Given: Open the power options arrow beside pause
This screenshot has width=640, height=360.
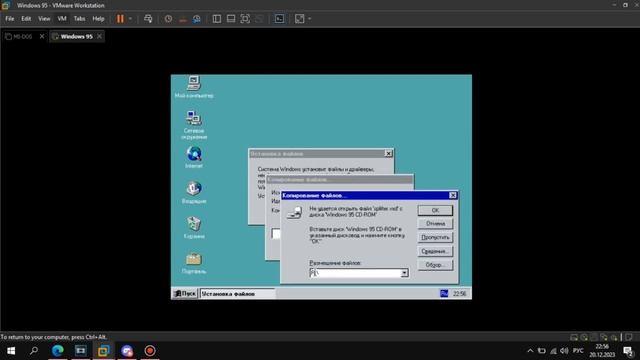Looking at the screenshot, I should (x=130, y=19).
